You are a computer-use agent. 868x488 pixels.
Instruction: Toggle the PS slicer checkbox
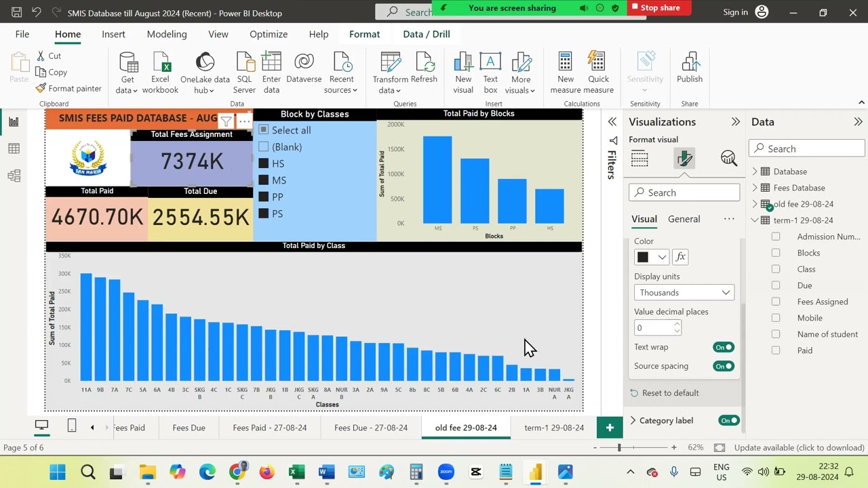tap(264, 213)
